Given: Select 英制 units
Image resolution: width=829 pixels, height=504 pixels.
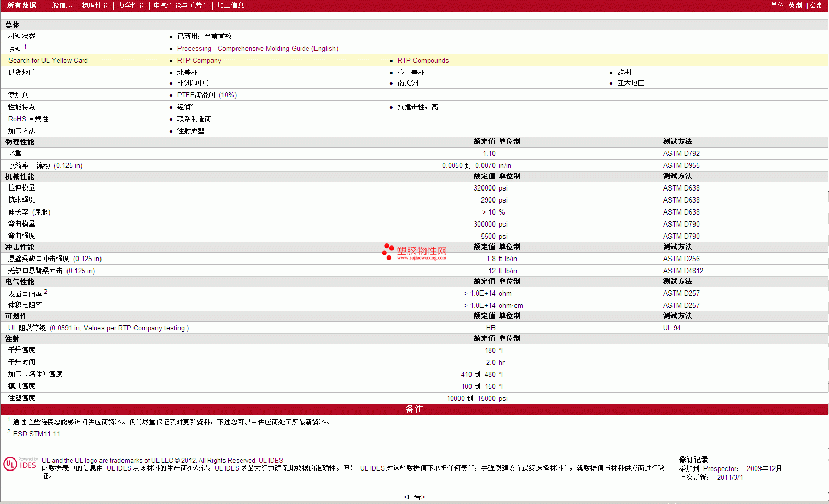Looking at the screenshot, I should (x=795, y=5).
